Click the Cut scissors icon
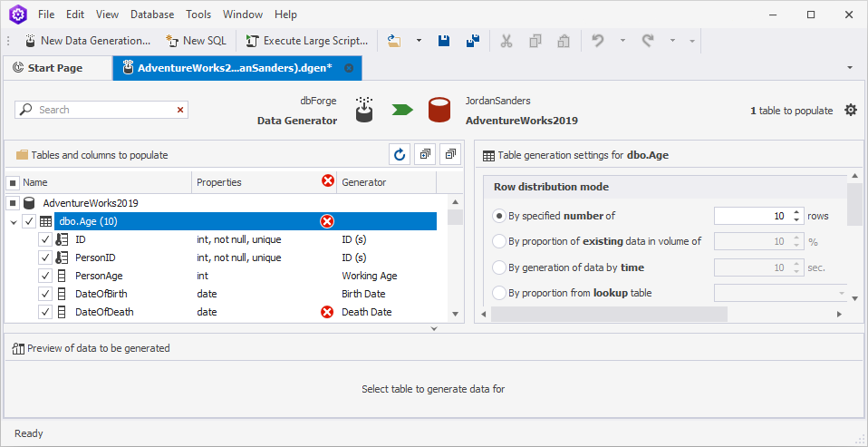The image size is (868, 447). point(506,41)
